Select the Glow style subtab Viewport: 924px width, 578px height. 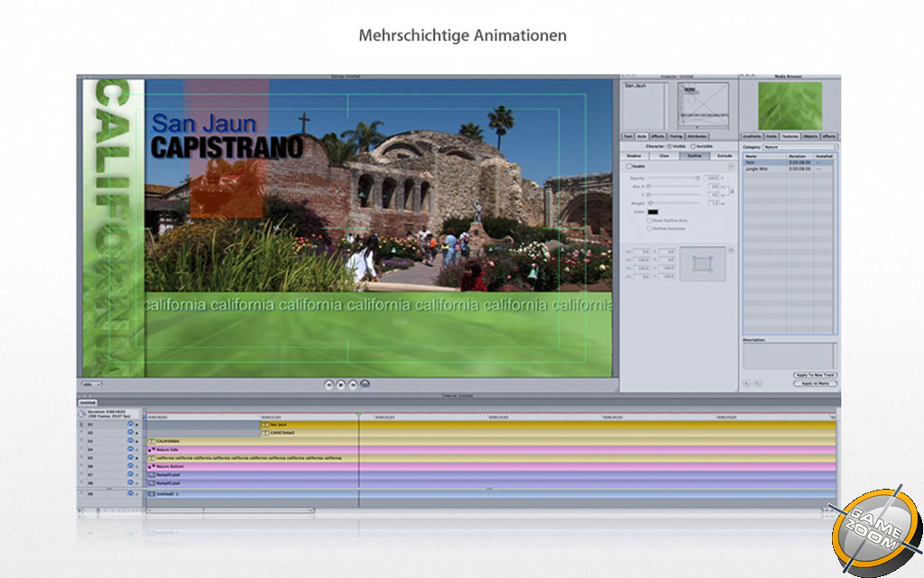click(664, 155)
